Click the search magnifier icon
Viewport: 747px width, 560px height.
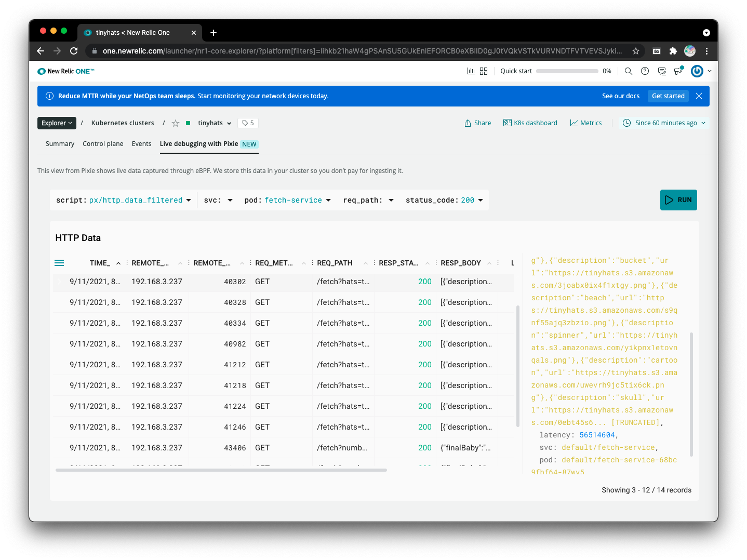click(x=629, y=71)
